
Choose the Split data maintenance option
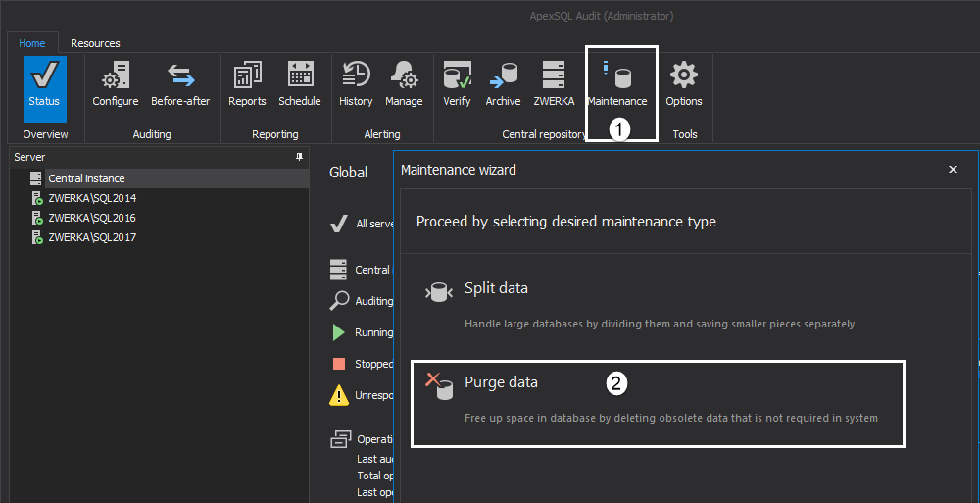658,305
